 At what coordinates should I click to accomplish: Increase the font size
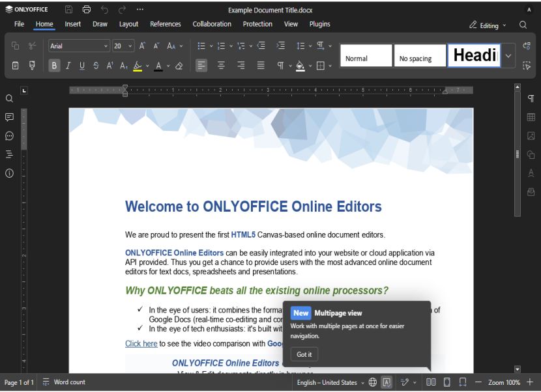(142, 46)
